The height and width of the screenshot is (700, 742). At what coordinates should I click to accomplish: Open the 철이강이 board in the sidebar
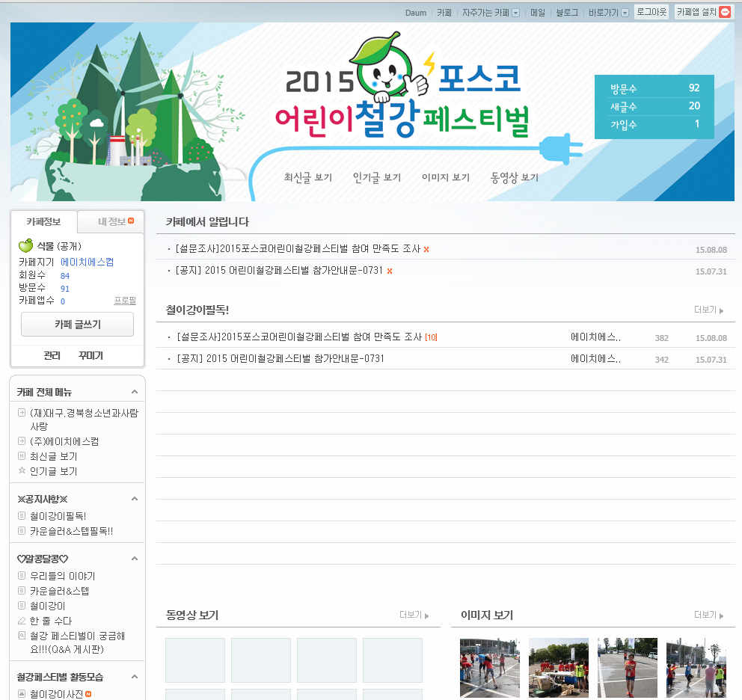tap(48, 605)
